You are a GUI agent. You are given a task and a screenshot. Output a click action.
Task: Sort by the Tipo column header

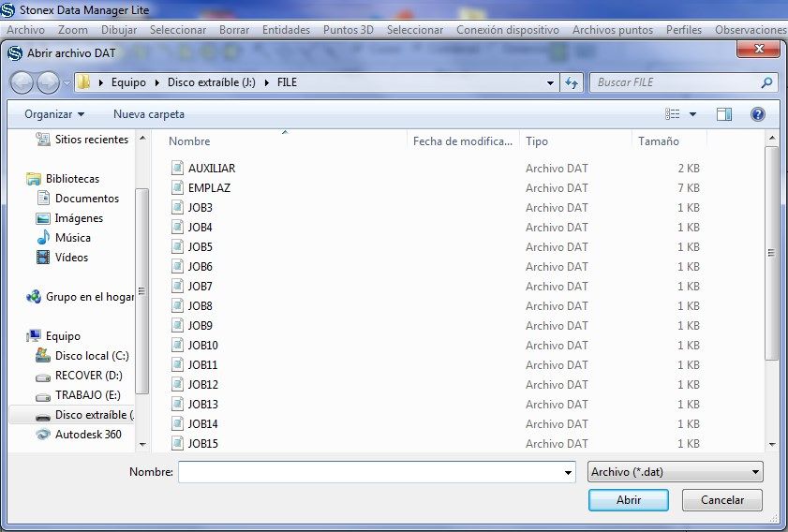coord(576,141)
